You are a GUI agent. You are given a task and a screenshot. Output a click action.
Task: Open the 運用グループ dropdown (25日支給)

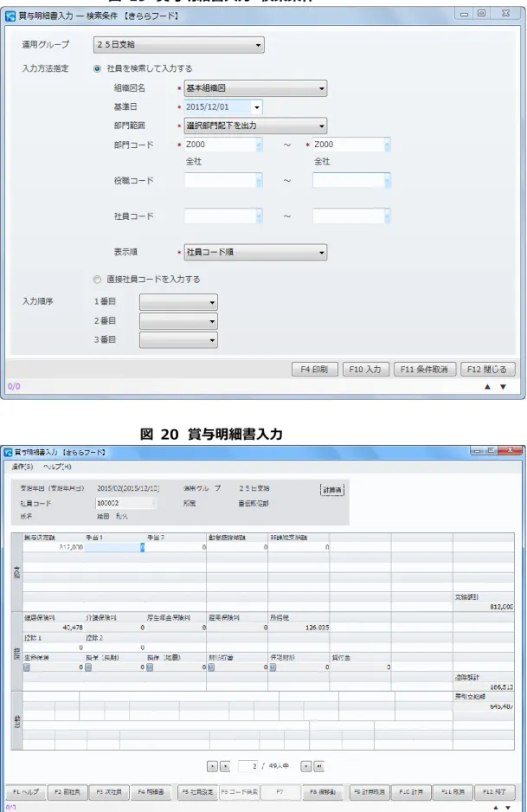pyautogui.click(x=178, y=45)
